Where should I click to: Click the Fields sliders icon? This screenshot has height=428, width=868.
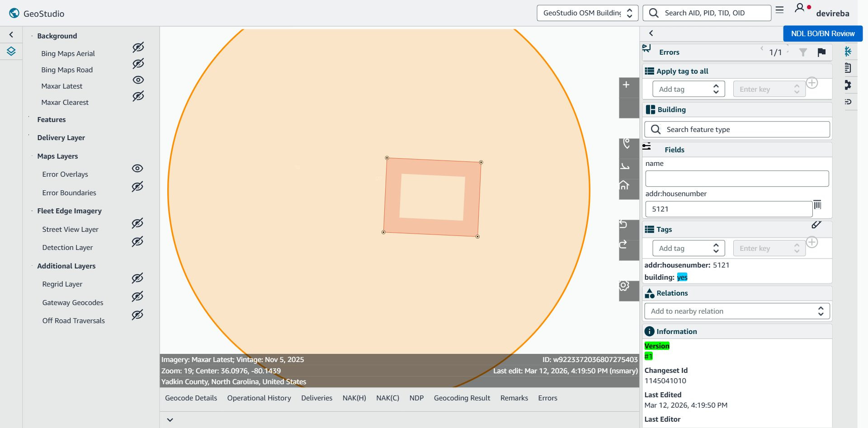point(647,146)
